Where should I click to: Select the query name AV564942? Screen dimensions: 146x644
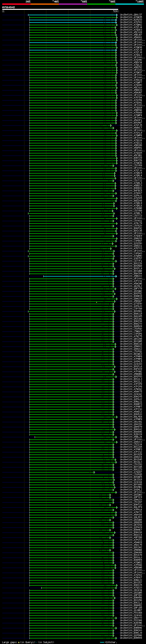click(x=8, y=8)
